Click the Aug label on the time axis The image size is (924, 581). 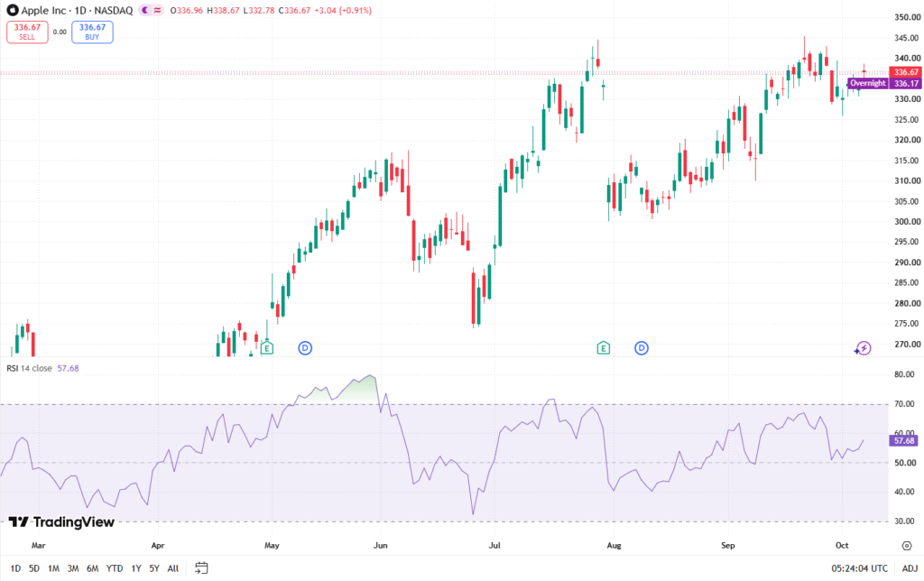click(x=614, y=546)
